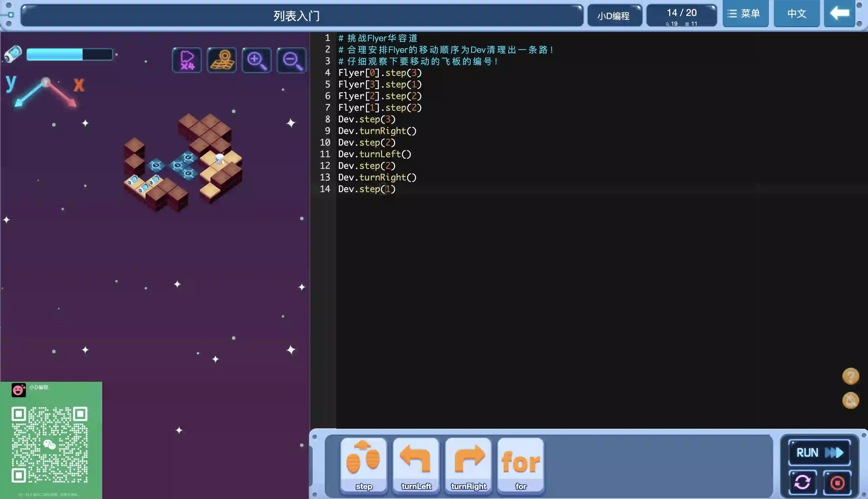This screenshot has width=868, height=499.
Task: Zoom out of the game scene
Action: (292, 60)
